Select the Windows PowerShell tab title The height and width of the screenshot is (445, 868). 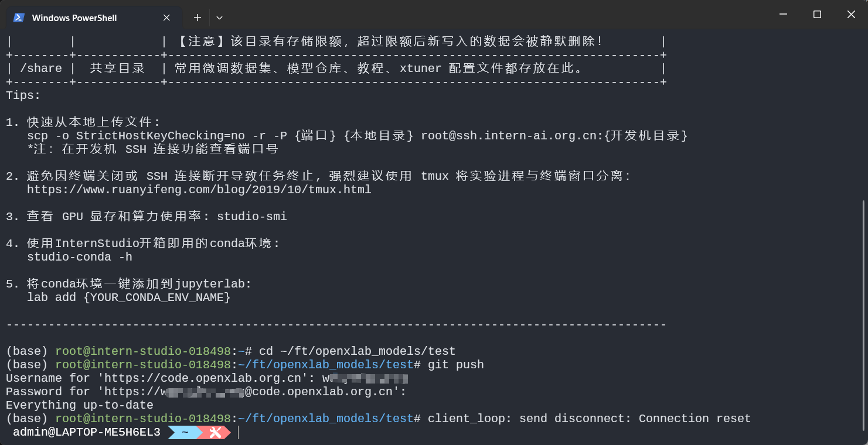(74, 18)
